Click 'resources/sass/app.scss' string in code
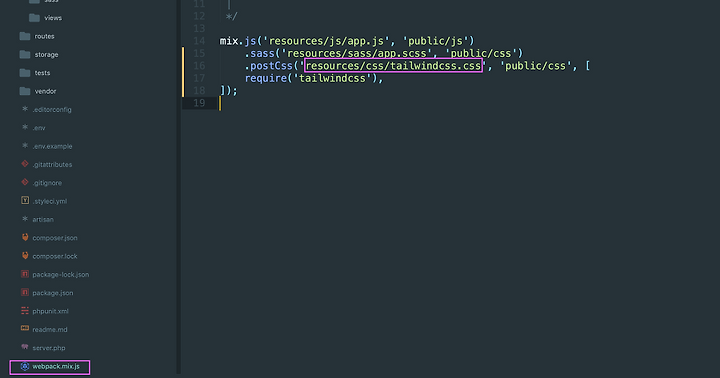The width and height of the screenshot is (720, 378). [356, 53]
